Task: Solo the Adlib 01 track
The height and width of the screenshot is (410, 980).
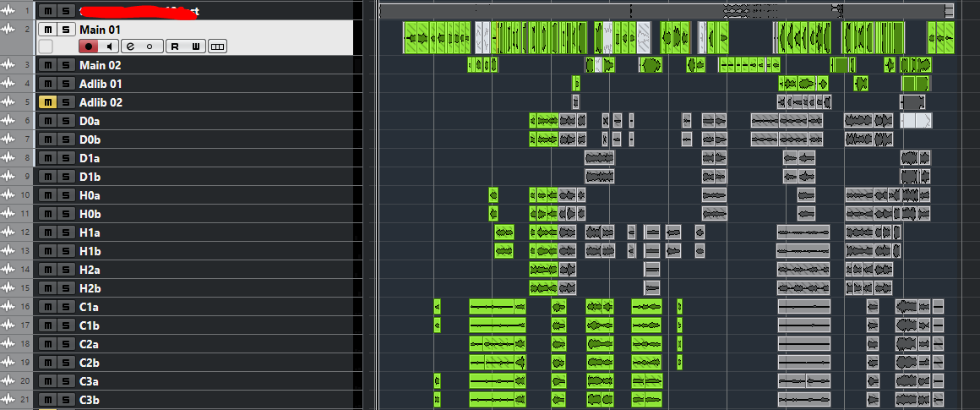Action: click(66, 84)
